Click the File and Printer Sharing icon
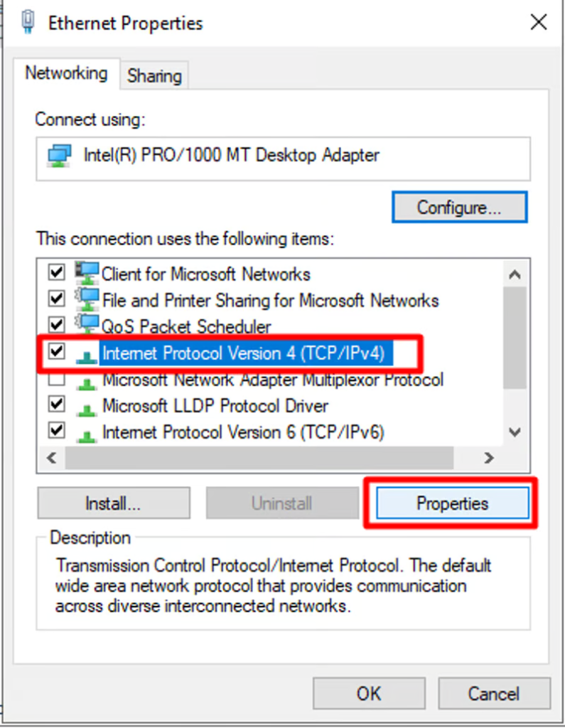 click(87, 299)
